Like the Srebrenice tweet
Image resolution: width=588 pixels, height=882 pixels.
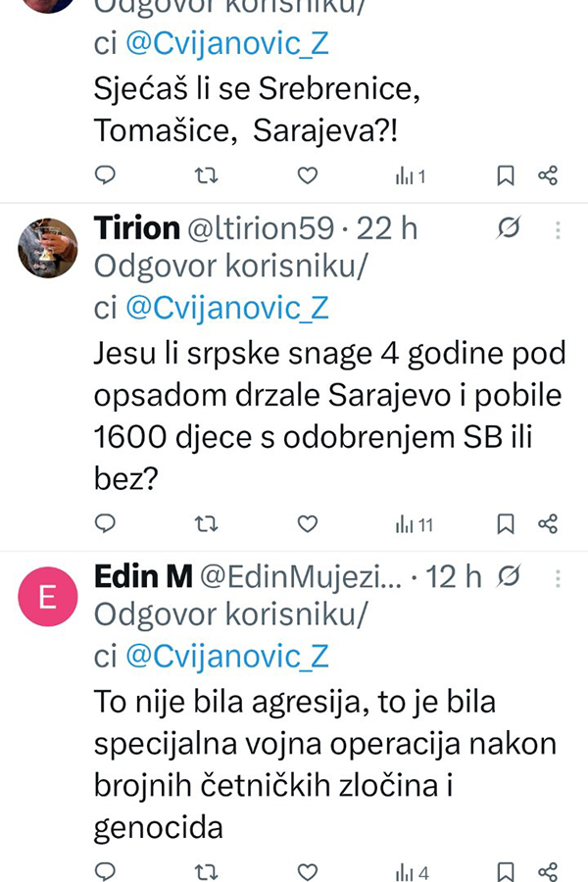(308, 176)
